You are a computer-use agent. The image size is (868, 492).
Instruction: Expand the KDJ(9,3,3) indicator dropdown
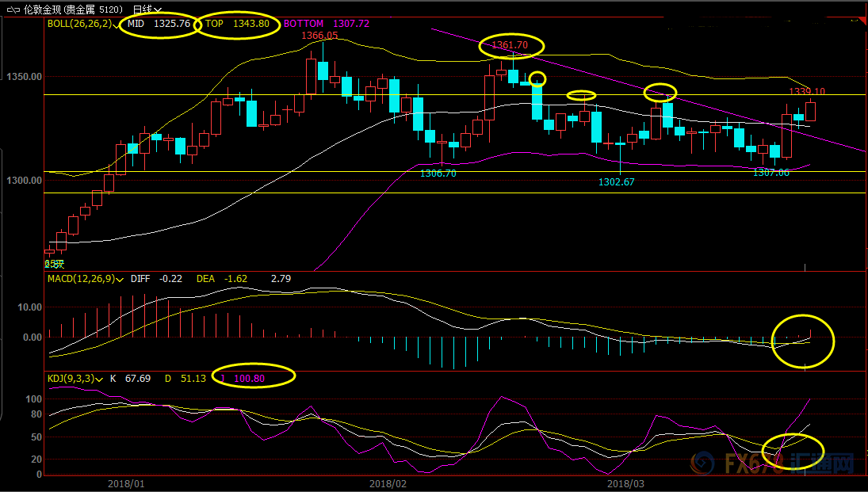coord(99,379)
